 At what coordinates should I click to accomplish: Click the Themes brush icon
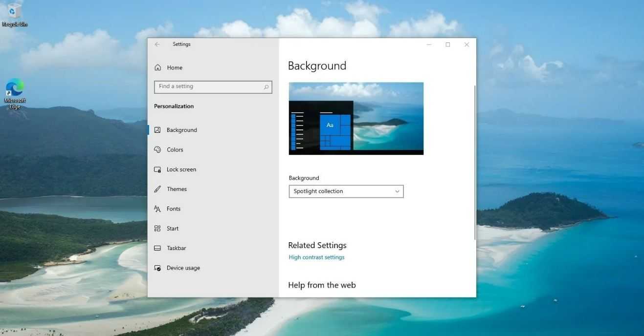pyautogui.click(x=157, y=189)
